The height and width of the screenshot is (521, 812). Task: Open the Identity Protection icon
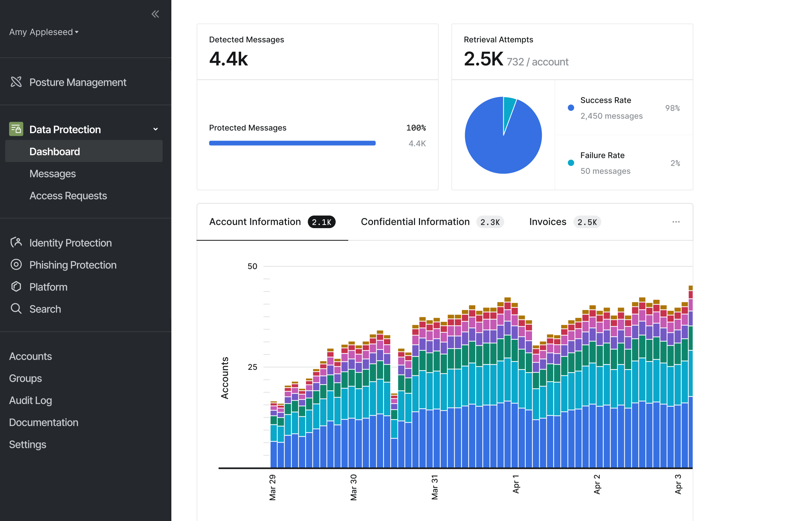(16, 242)
